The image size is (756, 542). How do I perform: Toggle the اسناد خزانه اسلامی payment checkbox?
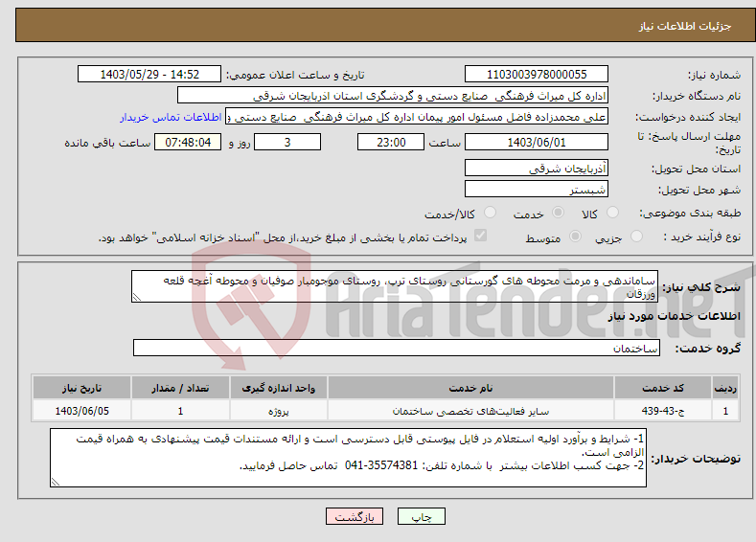[480, 236]
